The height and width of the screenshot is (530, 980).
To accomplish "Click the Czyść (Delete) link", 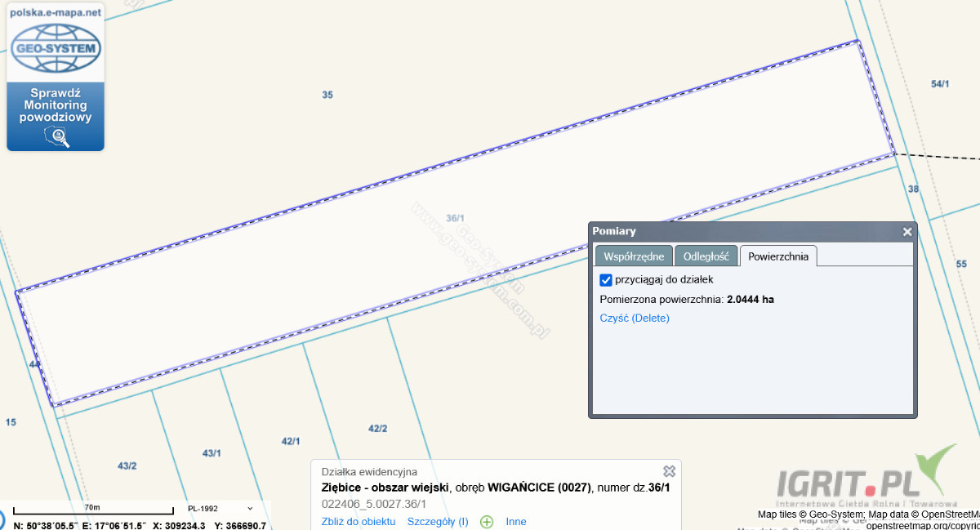I will (x=635, y=318).
